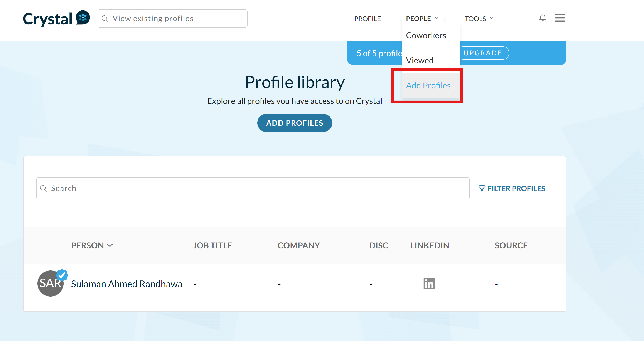The image size is (644, 341).
Task: Sort by the PERSON column chevron
Action: click(x=110, y=245)
